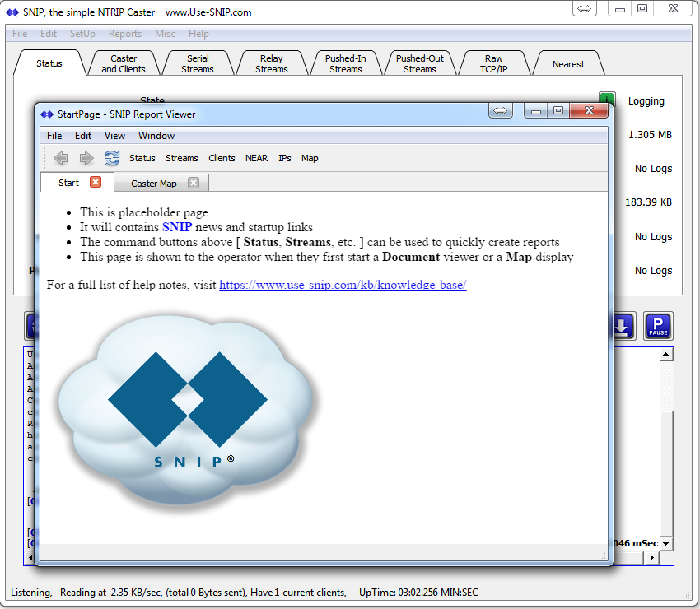
Task: Open Map from viewer toolbar
Action: coord(310,158)
